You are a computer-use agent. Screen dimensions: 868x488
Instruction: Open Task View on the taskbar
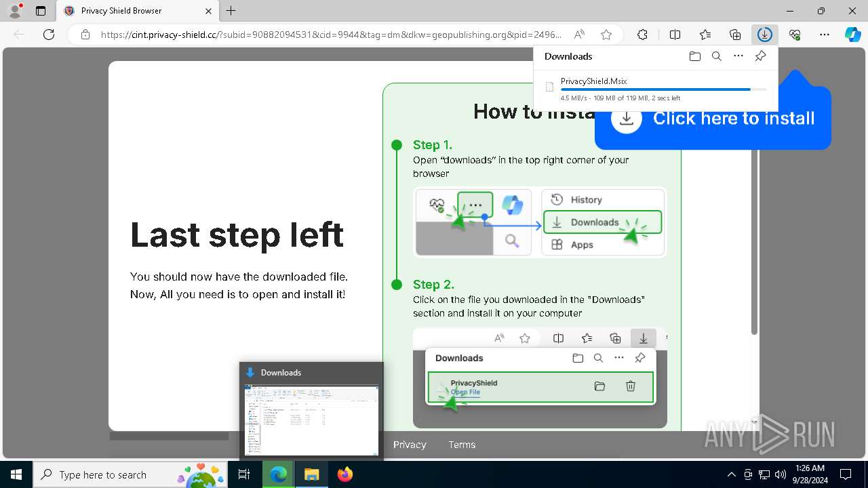click(x=244, y=474)
